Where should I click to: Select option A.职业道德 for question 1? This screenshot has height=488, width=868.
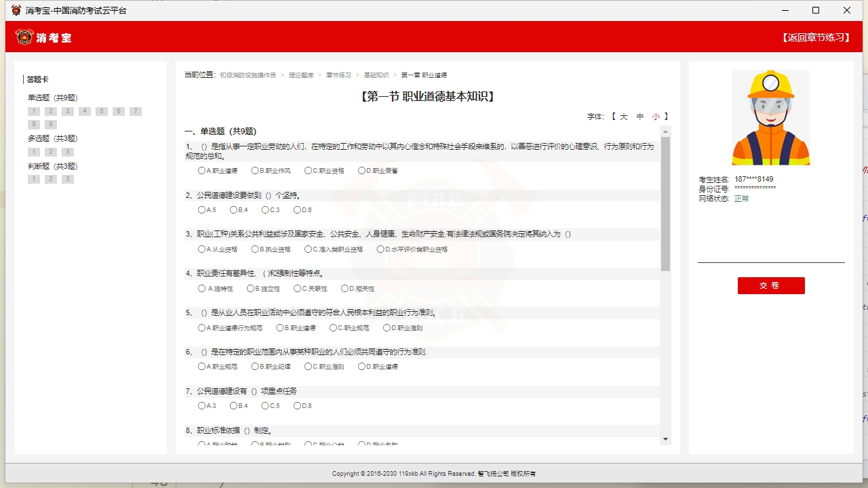[200, 170]
